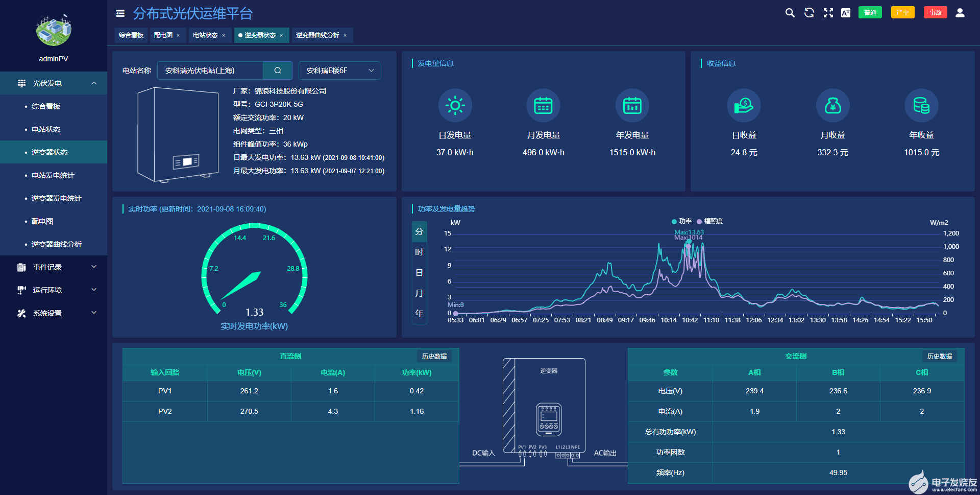Click the 系统设置 tools icon in sidebar
This screenshot has height=495, width=980.
pyautogui.click(x=21, y=313)
